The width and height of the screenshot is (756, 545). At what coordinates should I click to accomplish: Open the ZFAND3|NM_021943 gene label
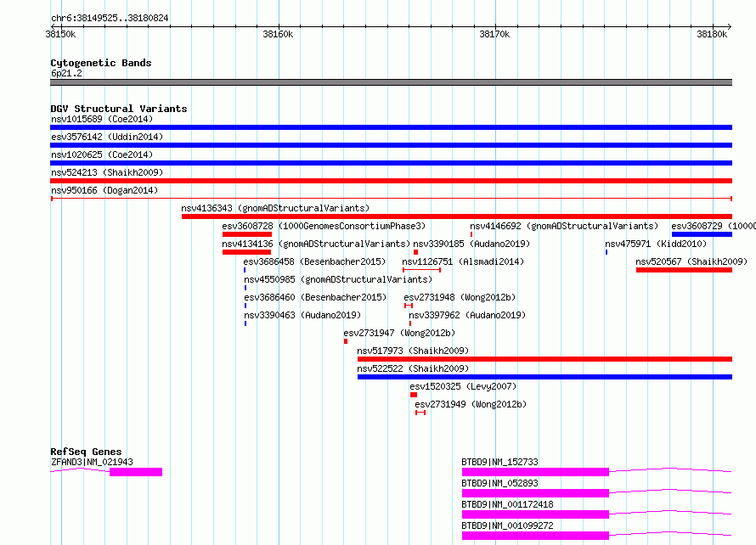[x=92, y=462]
